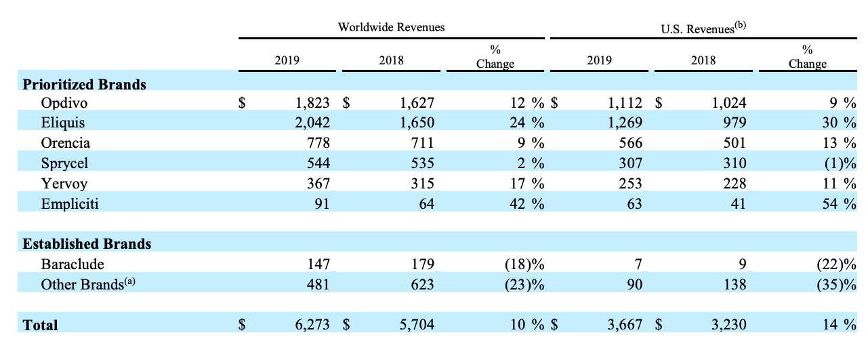Click Total 2018 worldwide value 5,704
The width and height of the screenshot is (868, 341).
click(417, 325)
